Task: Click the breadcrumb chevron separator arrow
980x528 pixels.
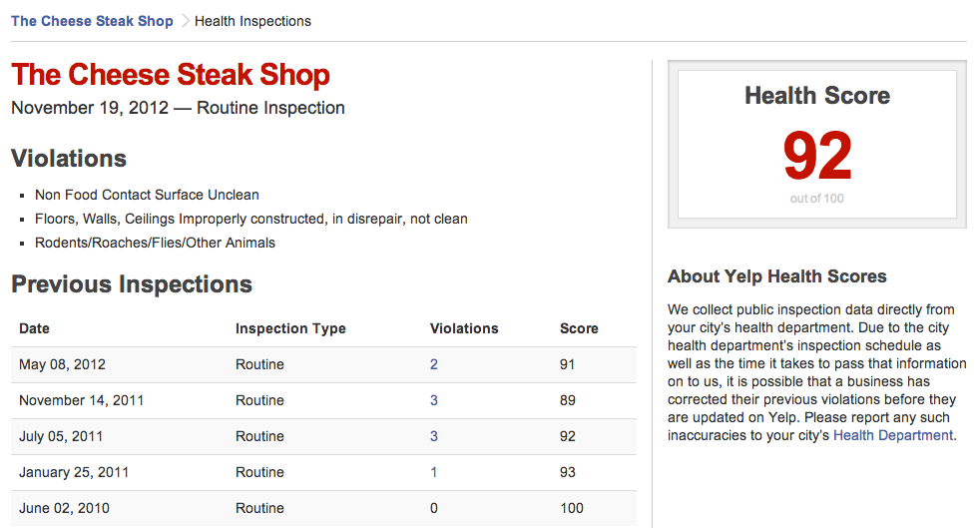Action: pyautogui.click(x=185, y=21)
